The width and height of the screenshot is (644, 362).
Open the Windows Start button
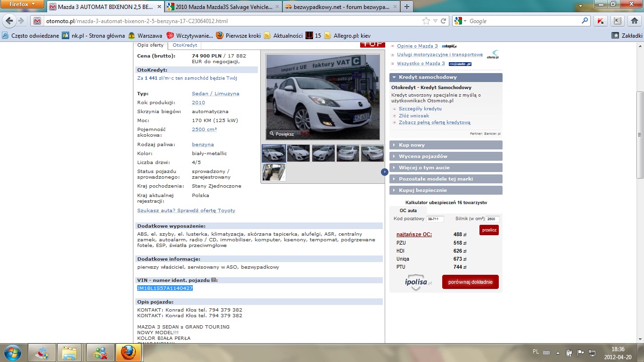(12, 353)
